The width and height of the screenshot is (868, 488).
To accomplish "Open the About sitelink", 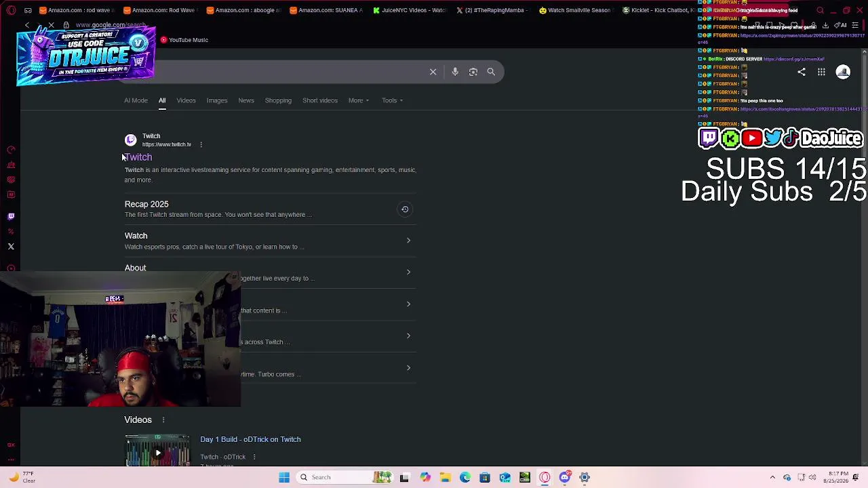I will [x=135, y=268].
